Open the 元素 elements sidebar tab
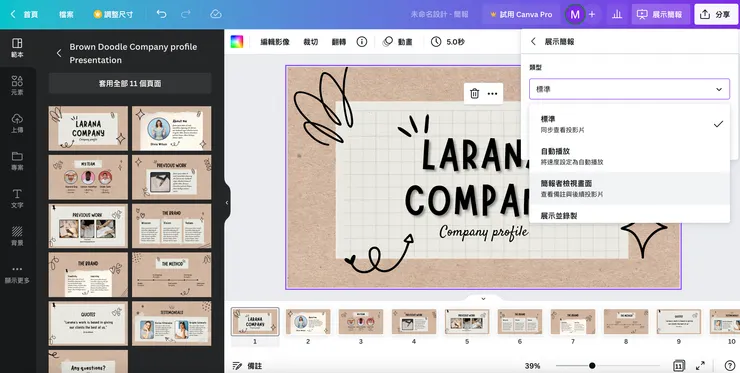 (17, 85)
